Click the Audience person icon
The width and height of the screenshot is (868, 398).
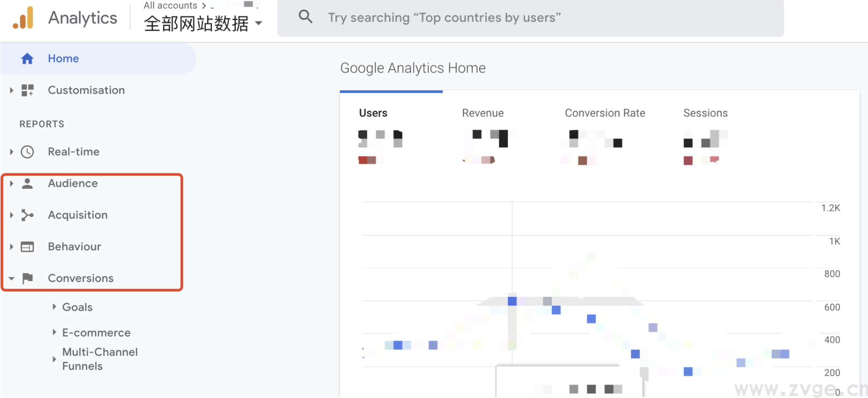pos(28,184)
